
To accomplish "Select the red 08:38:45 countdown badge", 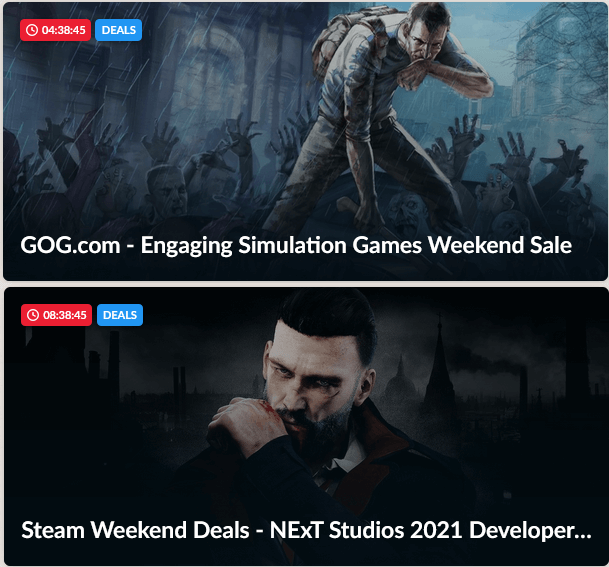I will 57,315.
